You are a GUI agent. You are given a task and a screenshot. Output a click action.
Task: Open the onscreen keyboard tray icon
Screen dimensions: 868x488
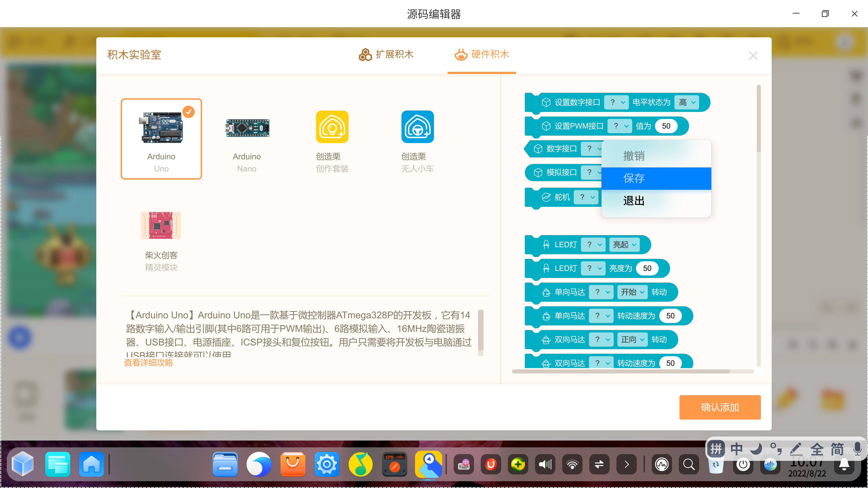click(x=464, y=465)
